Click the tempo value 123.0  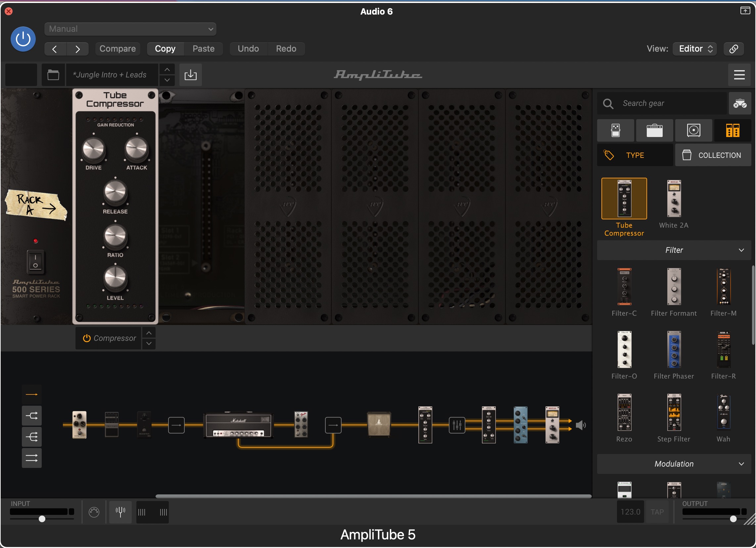[630, 512]
